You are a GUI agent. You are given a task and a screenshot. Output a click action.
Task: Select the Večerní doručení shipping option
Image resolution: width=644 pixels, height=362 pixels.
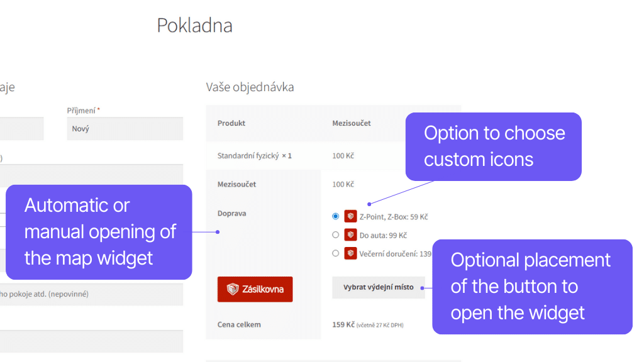(335, 253)
